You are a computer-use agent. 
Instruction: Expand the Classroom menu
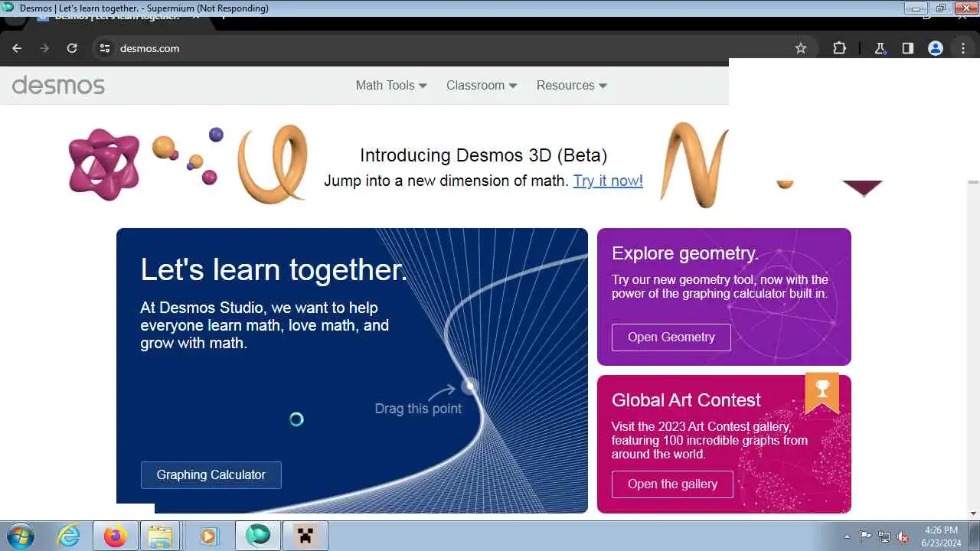click(x=482, y=85)
